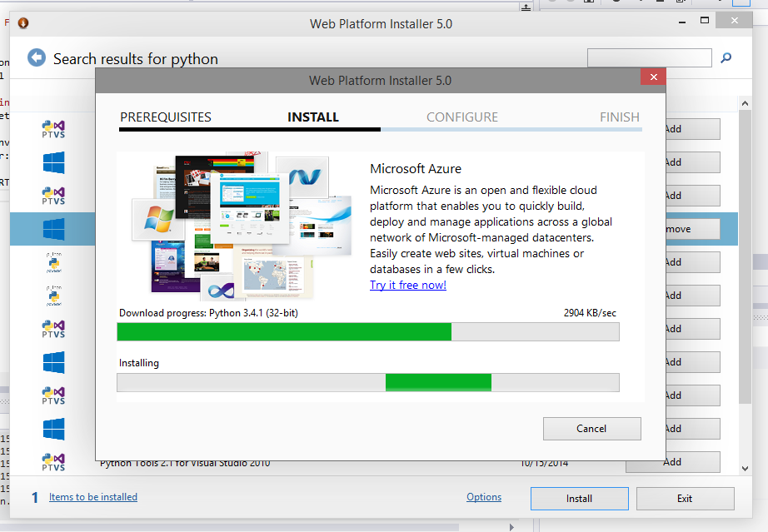Switch to the PREREQUISITES step
This screenshot has height=532, width=768.
point(166,117)
